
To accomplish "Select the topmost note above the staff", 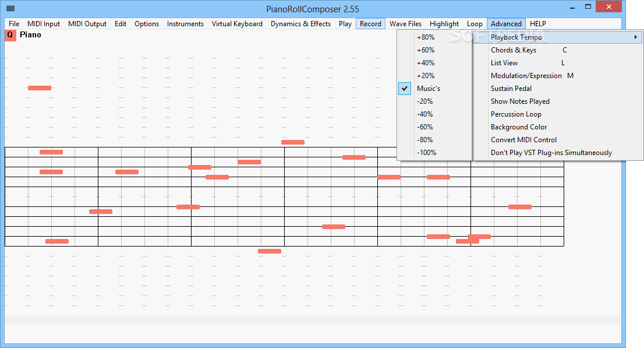I will pyautogui.click(x=40, y=88).
